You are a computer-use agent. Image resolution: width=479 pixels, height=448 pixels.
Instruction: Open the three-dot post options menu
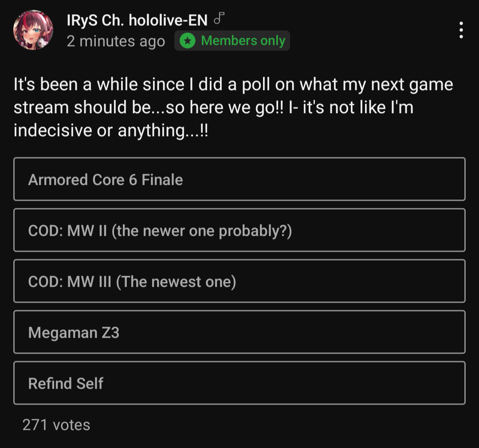coord(461,30)
